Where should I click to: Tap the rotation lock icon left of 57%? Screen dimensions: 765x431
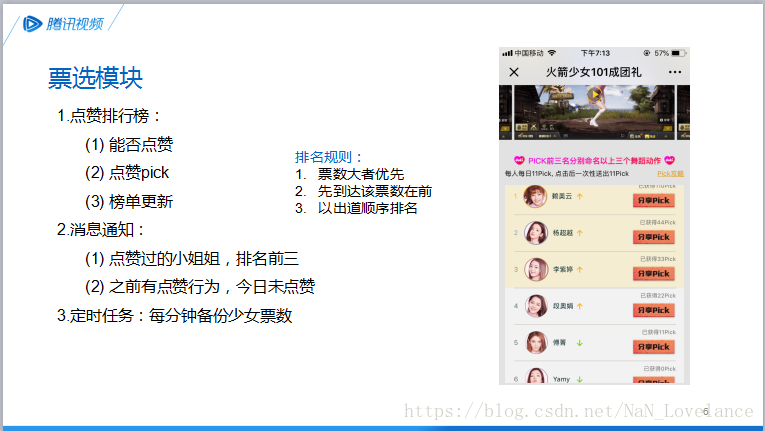(647, 53)
